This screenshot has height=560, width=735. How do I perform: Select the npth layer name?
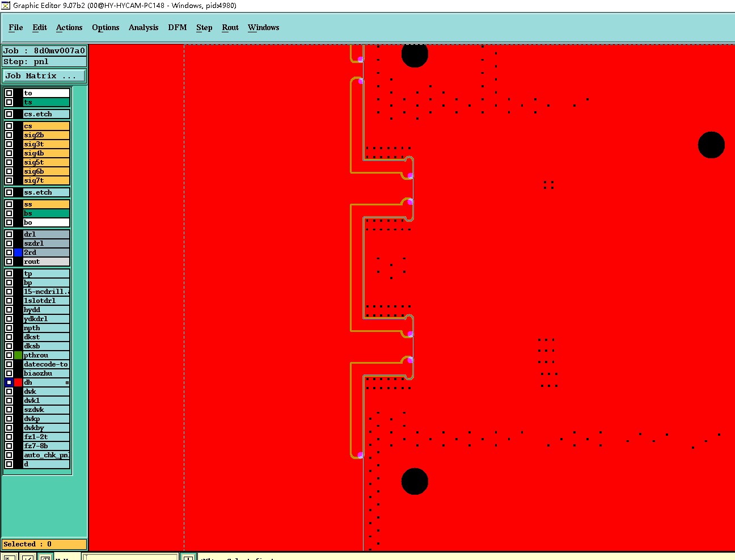tap(47, 328)
